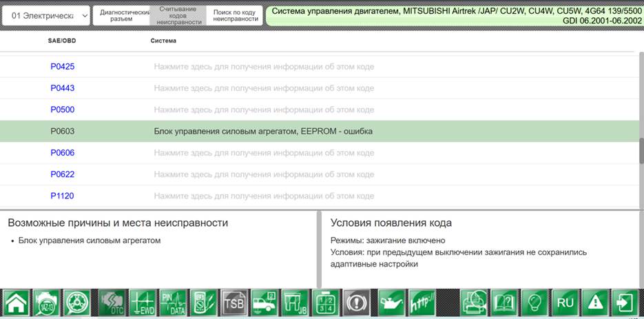Click the info hint in the P0500 row
This screenshot has height=319, width=644.
pyautogui.click(x=264, y=110)
